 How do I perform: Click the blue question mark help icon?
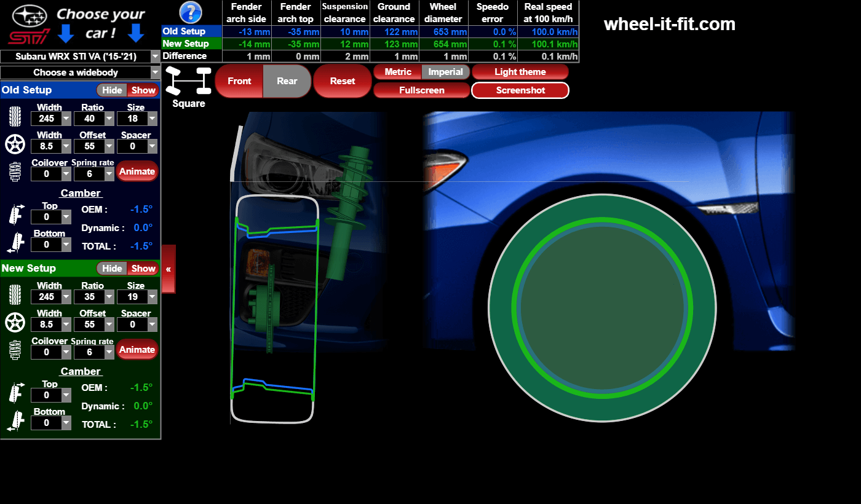[x=191, y=12]
